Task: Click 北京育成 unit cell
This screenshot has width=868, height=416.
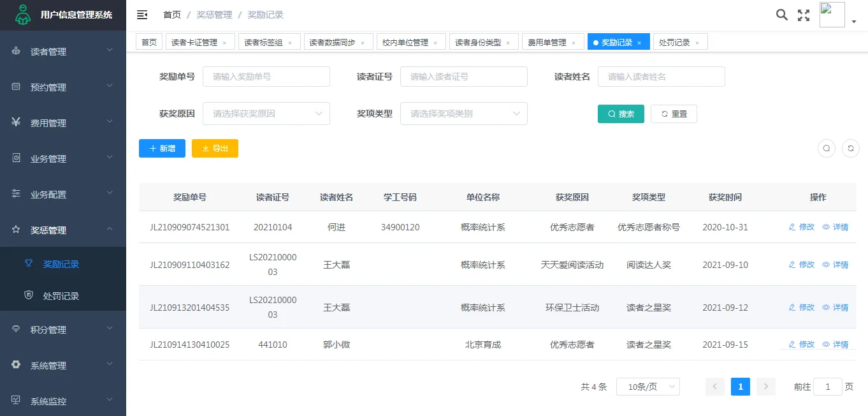Action: [x=483, y=345]
